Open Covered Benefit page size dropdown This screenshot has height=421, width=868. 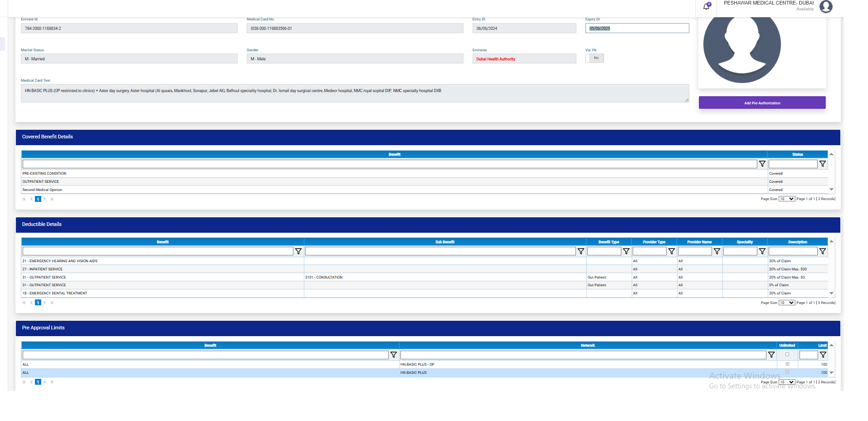pyautogui.click(x=787, y=199)
